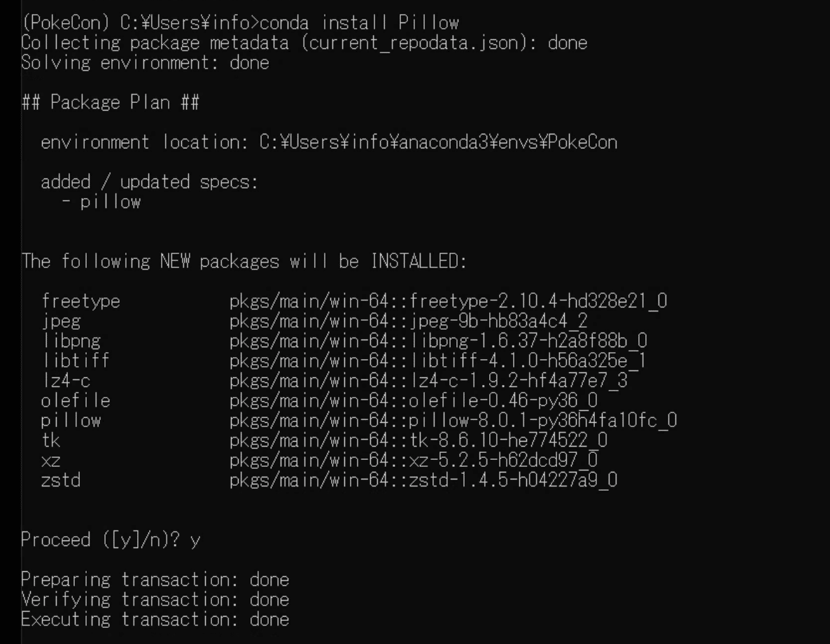This screenshot has height=644, width=830.
Task: Click the 'NEW packages will be INSTALLED' line
Action: click(244, 262)
